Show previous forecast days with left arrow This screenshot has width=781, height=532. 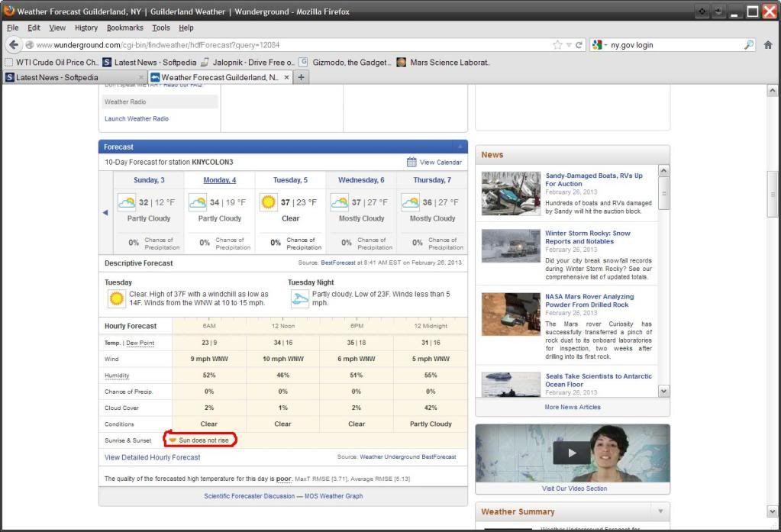[x=105, y=213]
